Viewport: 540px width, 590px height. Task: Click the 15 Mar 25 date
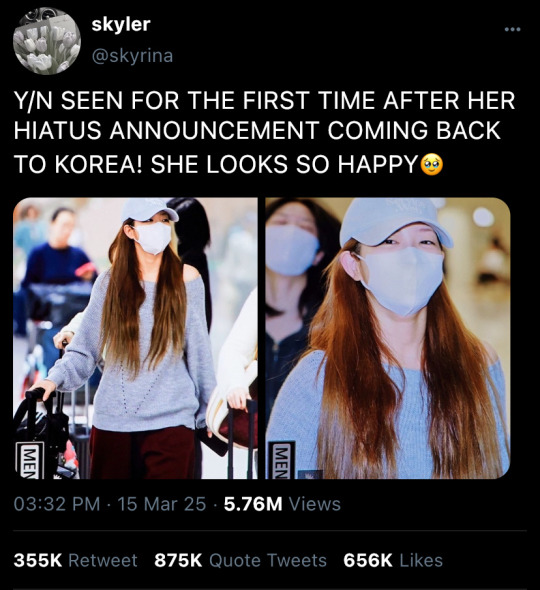(x=162, y=504)
